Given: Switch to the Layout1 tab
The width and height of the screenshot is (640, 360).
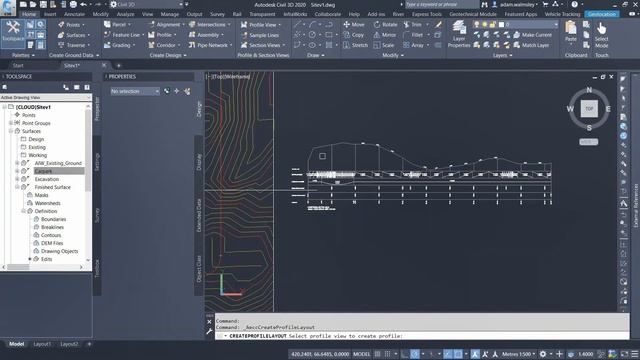Looking at the screenshot, I should (42, 344).
